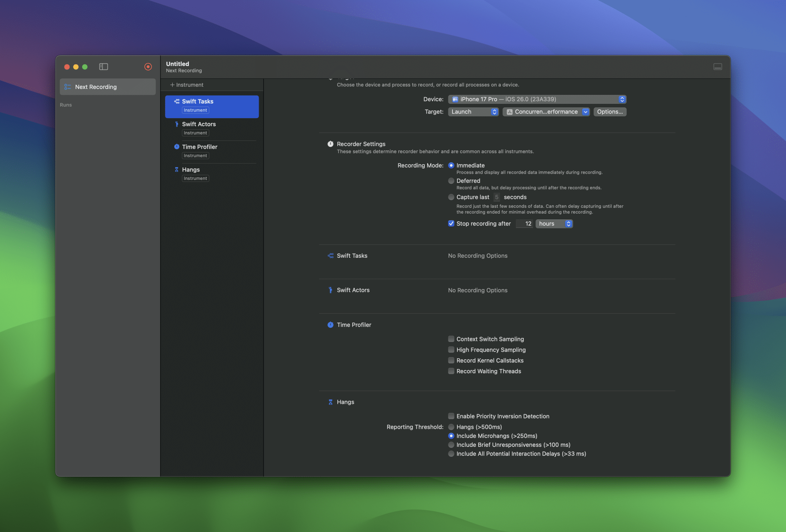This screenshot has height=532, width=786.
Task: Uncheck the Stop recording after checkbox
Action: (x=451, y=224)
